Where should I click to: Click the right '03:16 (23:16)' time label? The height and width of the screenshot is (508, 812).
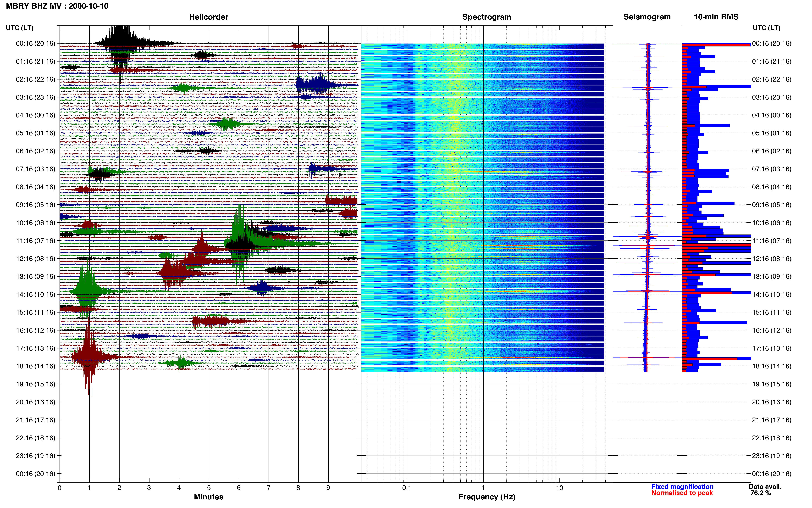[772, 97]
